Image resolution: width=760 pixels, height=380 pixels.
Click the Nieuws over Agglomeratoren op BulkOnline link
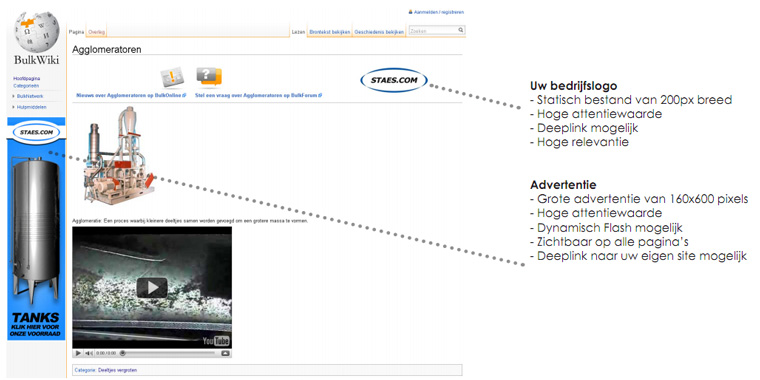click(x=131, y=95)
